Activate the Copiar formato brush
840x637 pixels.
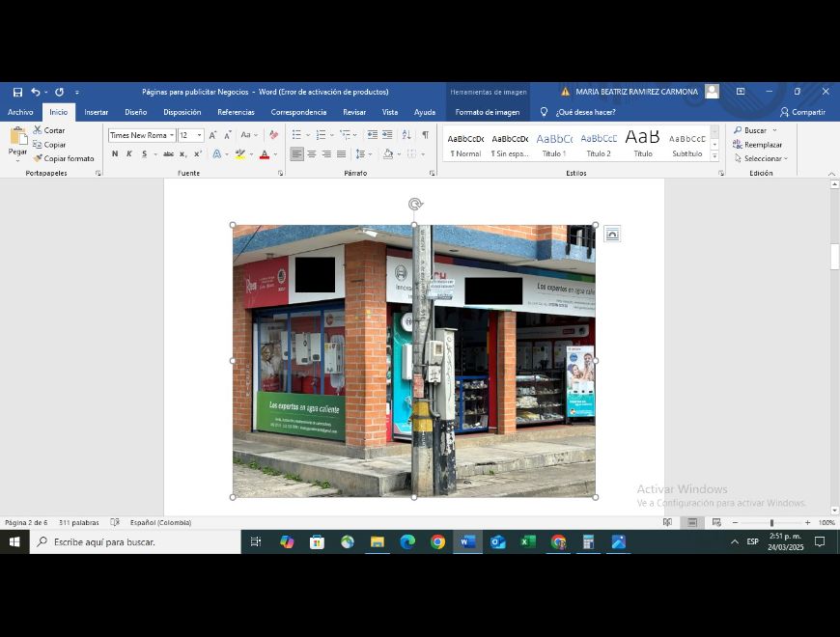coord(63,158)
